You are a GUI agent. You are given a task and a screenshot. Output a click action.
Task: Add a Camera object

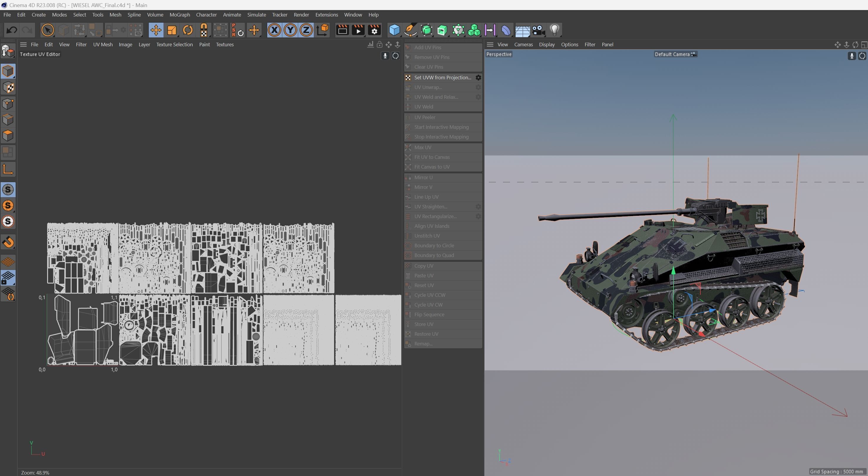click(538, 30)
